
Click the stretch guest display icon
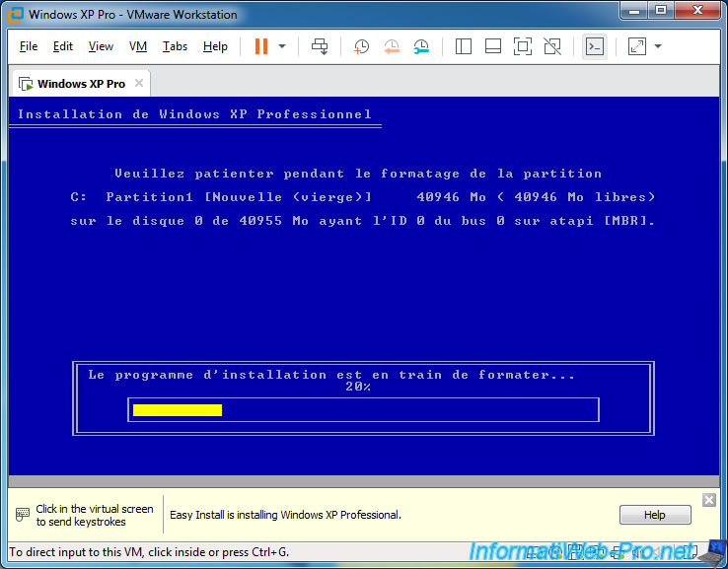pos(637,46)
